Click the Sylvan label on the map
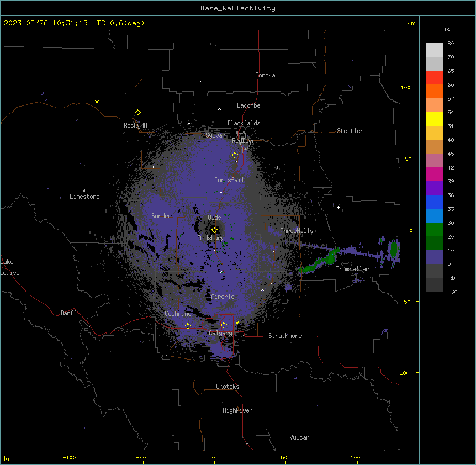Viewport: 476px width, 465px height. pyautogui.click(x=215, y=135)
